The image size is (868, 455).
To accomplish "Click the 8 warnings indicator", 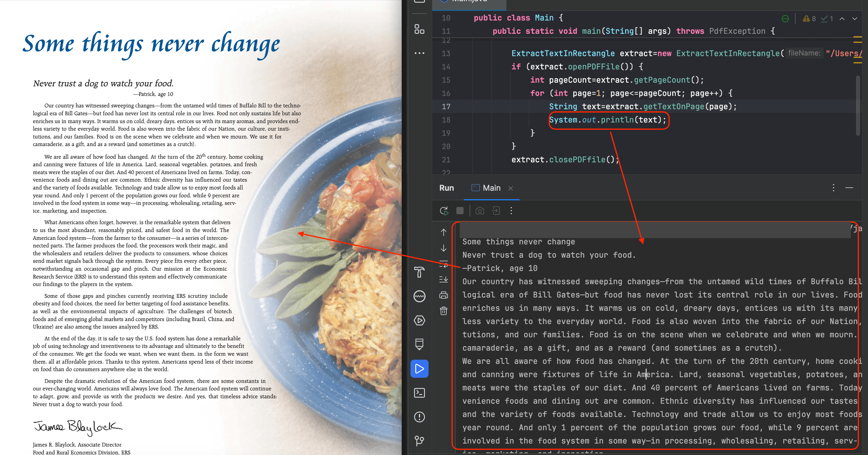I will tap(809, 19).
